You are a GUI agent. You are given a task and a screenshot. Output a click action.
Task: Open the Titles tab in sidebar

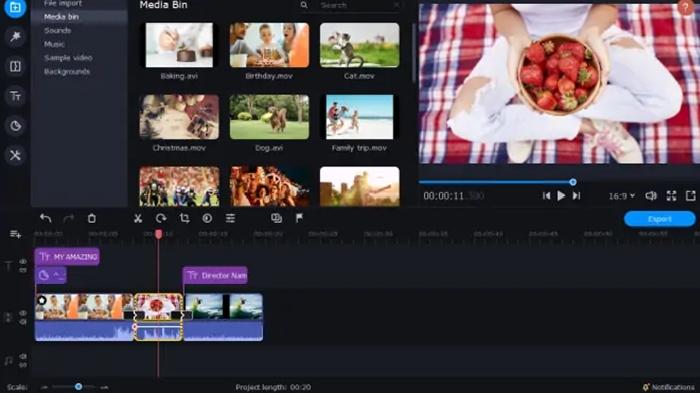tap(15, 96)
